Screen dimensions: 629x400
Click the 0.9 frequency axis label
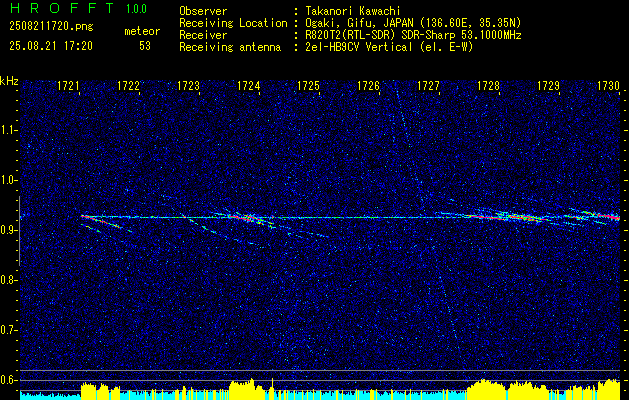(8, 230)
